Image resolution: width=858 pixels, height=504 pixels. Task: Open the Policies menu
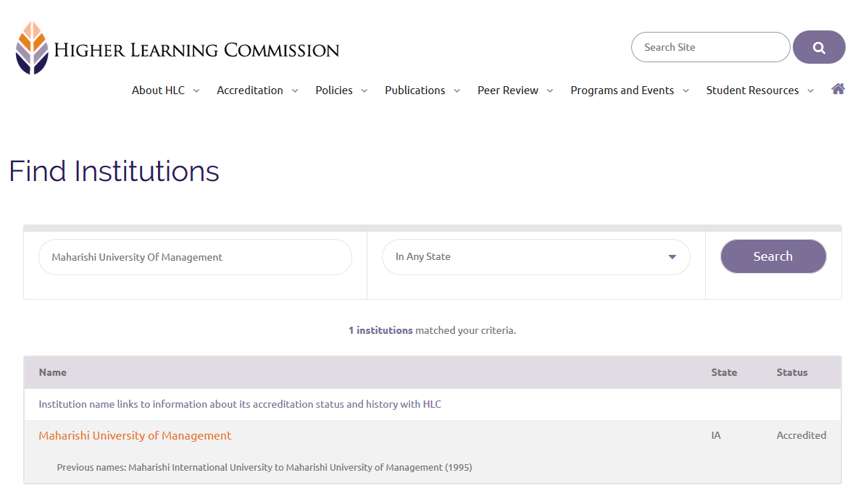pos(334,91)
